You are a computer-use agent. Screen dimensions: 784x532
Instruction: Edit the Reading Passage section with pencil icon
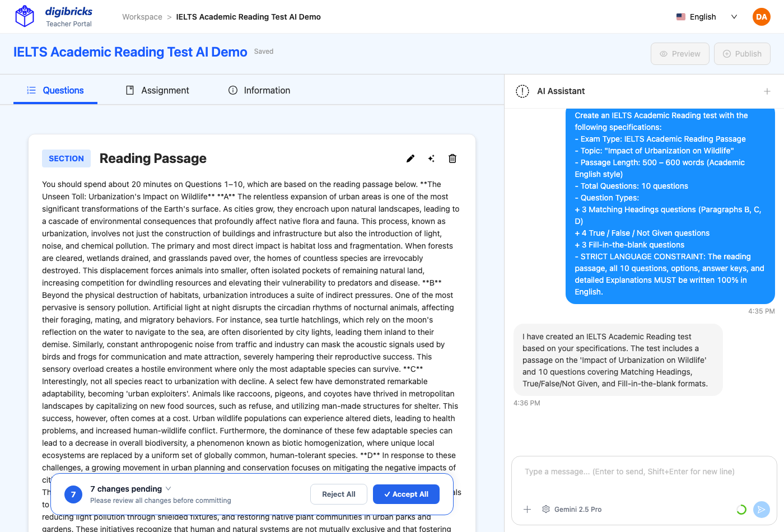[410, 158]
